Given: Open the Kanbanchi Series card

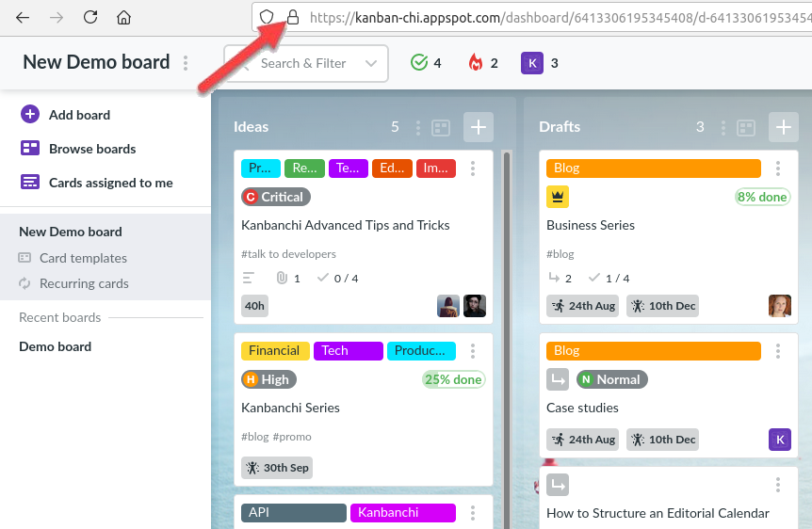Looking at the screenshot, I should coord(290,408).
